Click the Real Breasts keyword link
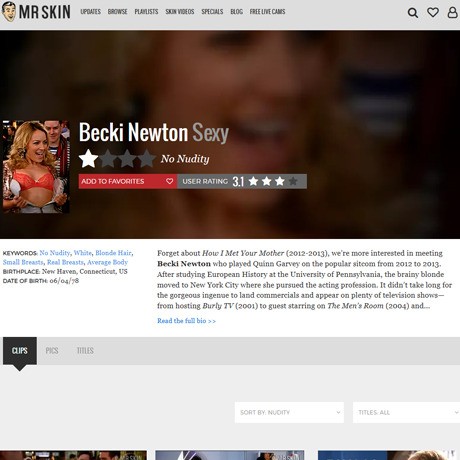460x460 pixels. point(65,262)
